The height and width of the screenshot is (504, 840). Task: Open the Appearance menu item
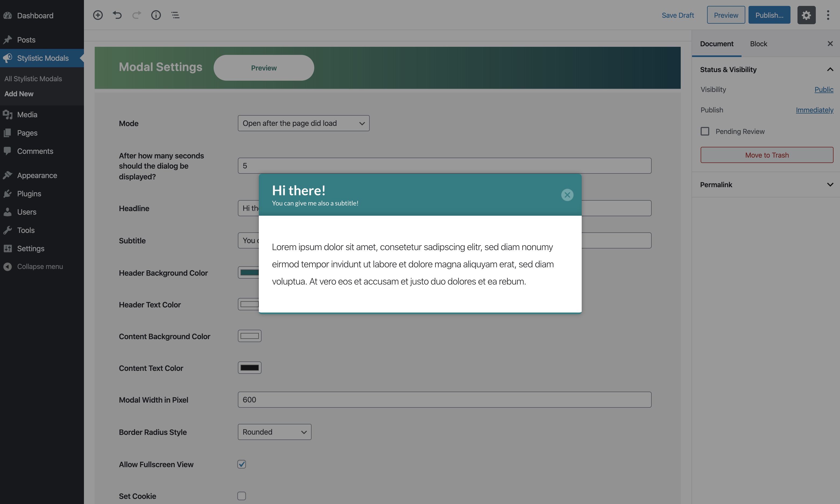pyautogui.click(x=42, y=175)
